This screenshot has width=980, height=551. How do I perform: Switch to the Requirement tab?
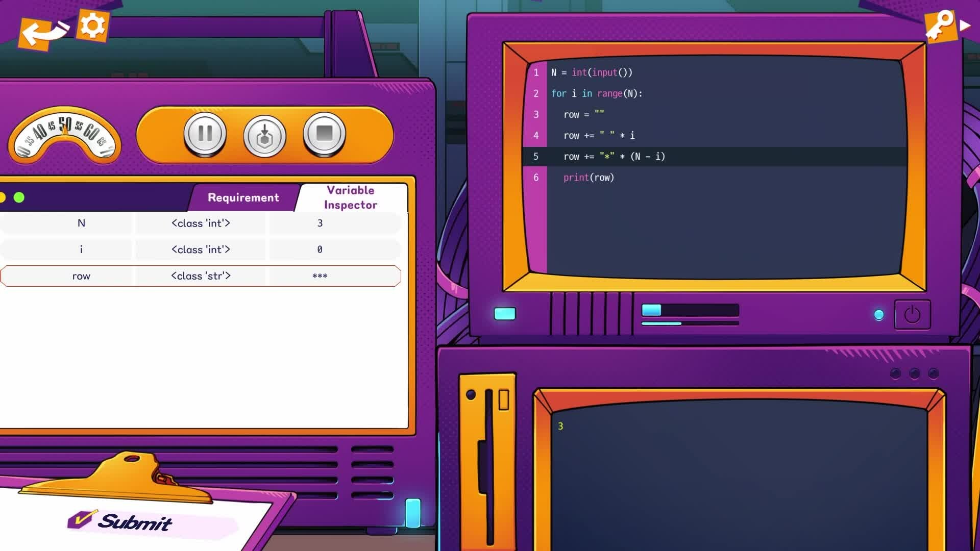(x=243, y=198)
